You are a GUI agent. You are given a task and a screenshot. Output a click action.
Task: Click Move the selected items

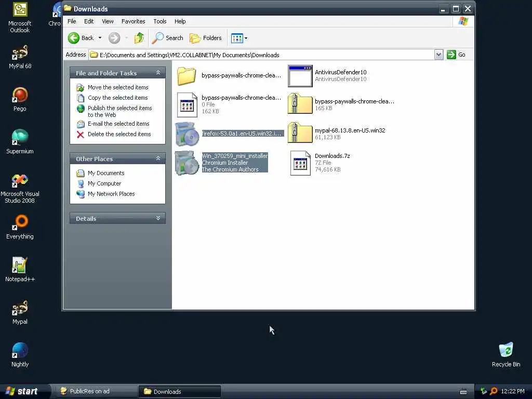pyautogui.click(x=118, y=87)
